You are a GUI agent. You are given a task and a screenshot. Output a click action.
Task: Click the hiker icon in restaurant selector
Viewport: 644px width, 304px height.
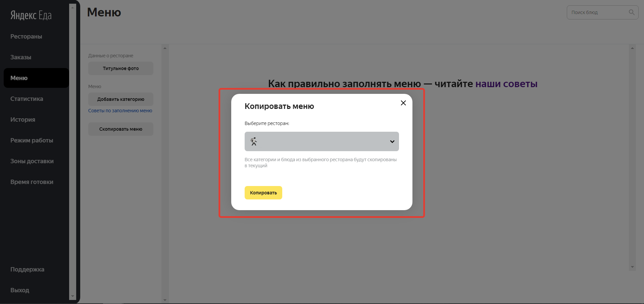point(254,141)
